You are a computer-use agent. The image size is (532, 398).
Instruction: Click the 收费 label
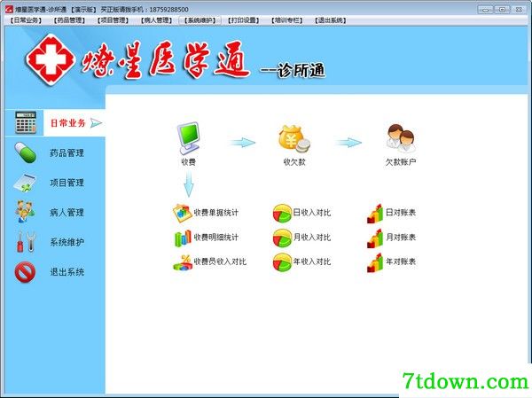click(x=188, y=162)
